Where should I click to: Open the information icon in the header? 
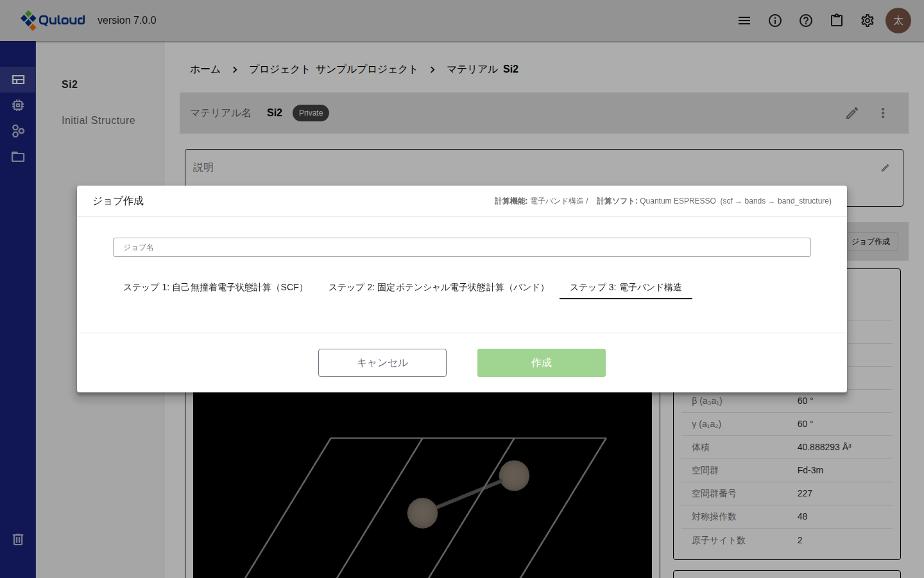(x=775, y=21)
